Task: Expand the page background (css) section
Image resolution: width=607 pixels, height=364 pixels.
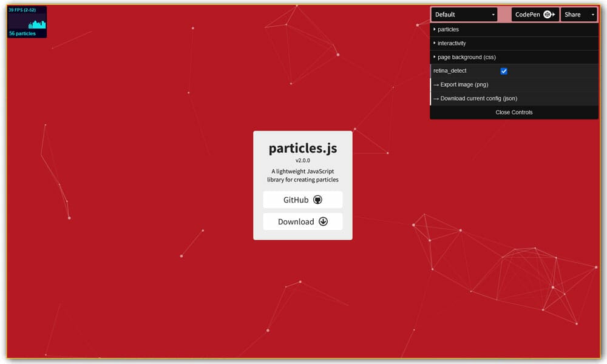Action: (x=467, y=56)
